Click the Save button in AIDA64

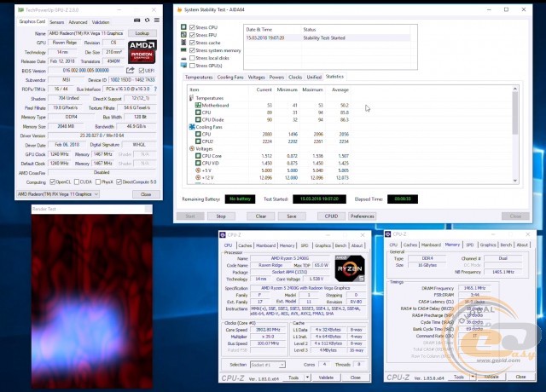click(x=292, y=216)
